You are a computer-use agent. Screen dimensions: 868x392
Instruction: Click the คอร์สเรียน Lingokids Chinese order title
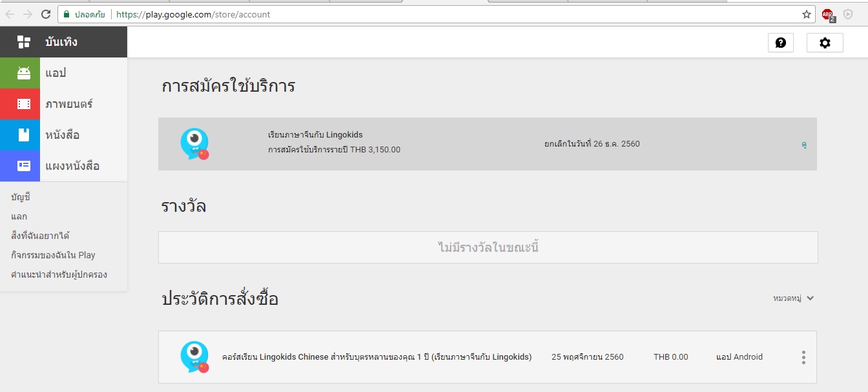[377, 356]
